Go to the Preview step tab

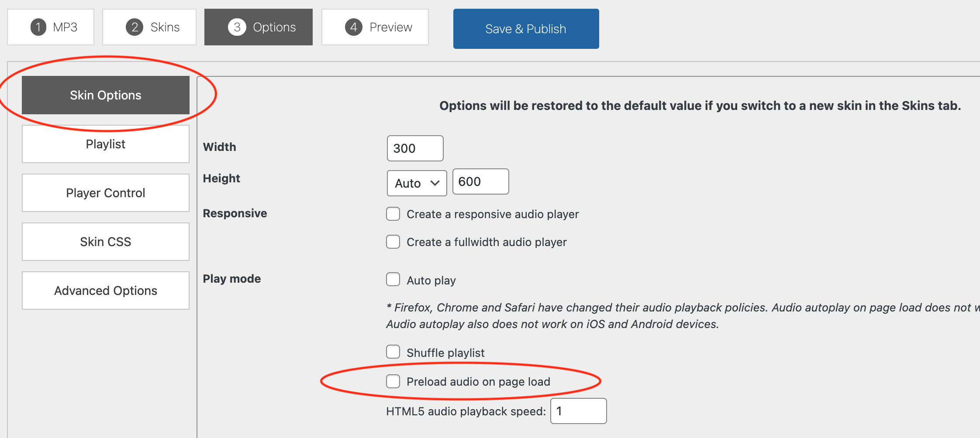click(x=375, y=27)
